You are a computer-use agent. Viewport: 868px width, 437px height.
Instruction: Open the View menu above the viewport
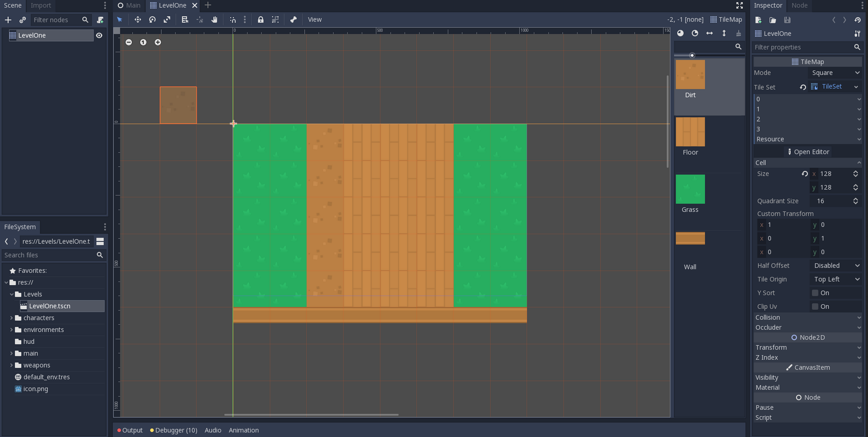click(314, 20)
